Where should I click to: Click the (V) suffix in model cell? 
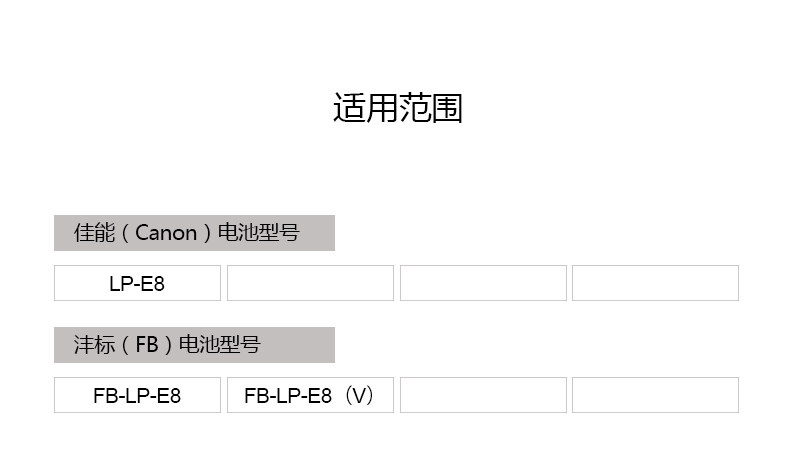(356, 395)
